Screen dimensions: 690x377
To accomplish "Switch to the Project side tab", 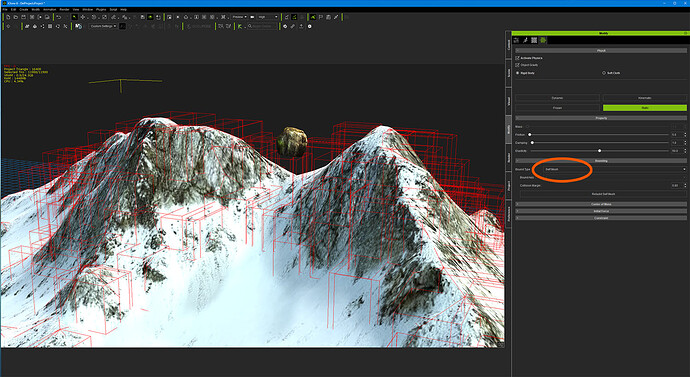I will tap(509, 186).
